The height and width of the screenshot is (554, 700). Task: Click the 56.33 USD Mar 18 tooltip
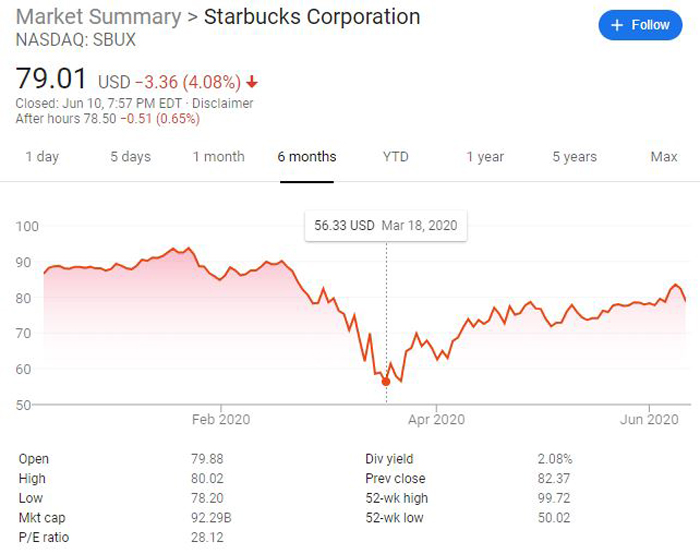pos(386,225)
